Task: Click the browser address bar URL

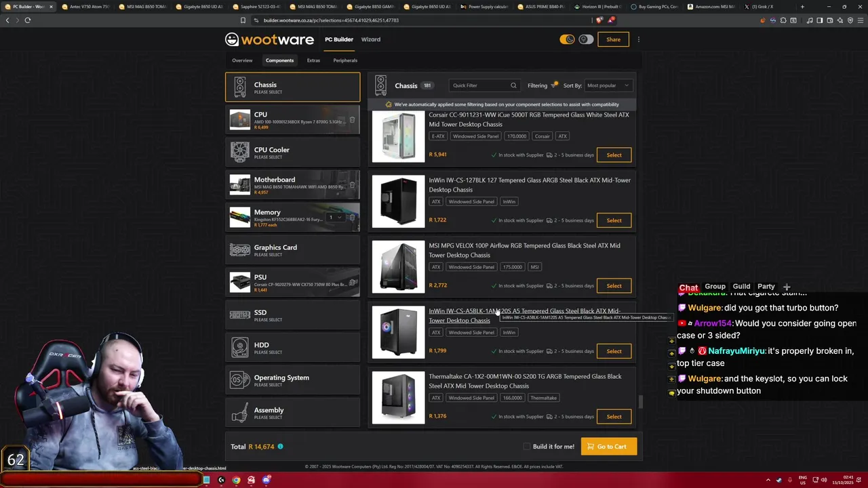Action: click(331, 20)
